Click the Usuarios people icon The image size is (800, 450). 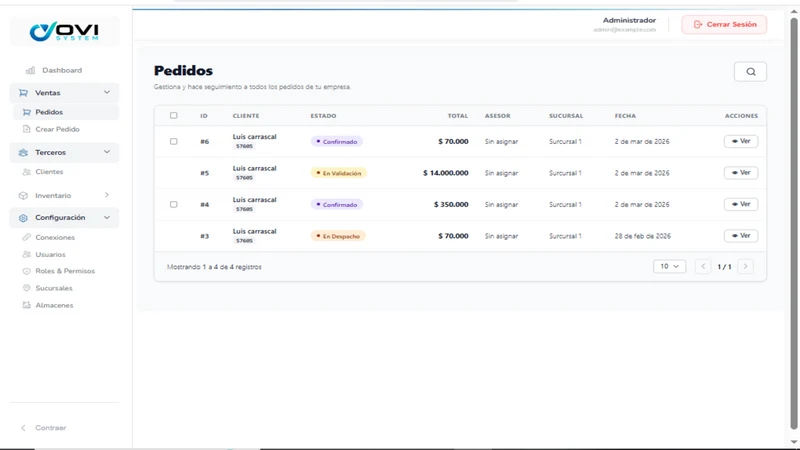point(27,254)
